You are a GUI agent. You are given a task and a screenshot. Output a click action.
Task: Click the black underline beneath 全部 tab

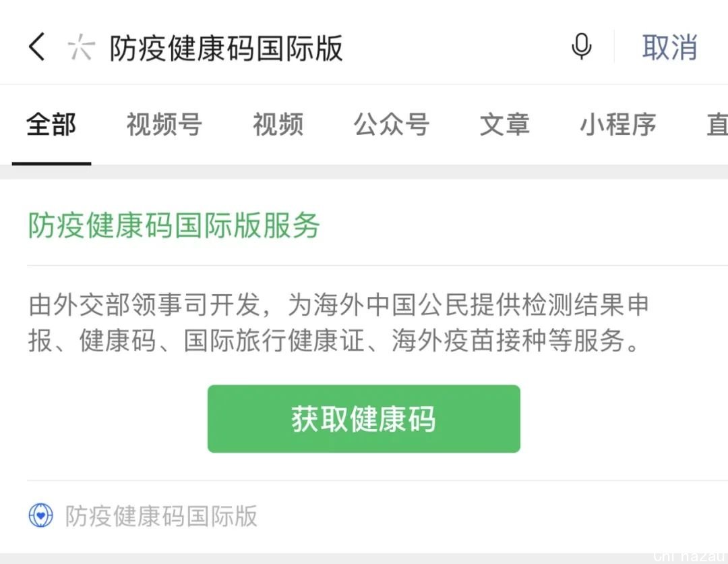point(51,163)
